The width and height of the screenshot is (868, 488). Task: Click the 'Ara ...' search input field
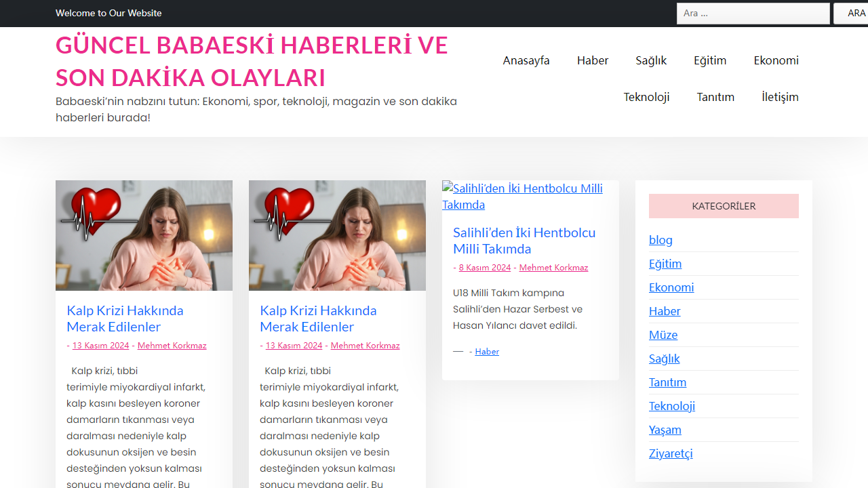pos(753,13)
